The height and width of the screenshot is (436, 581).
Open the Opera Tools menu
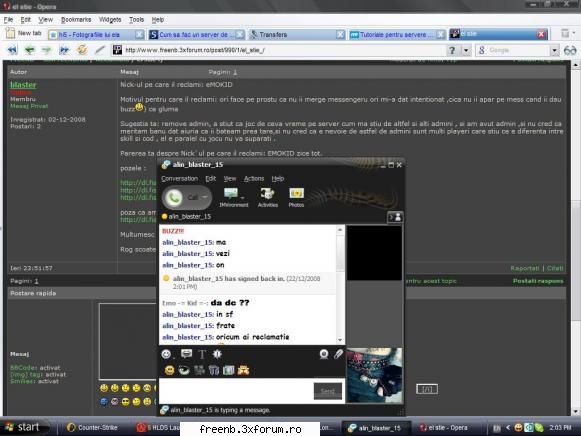(136, 20)
